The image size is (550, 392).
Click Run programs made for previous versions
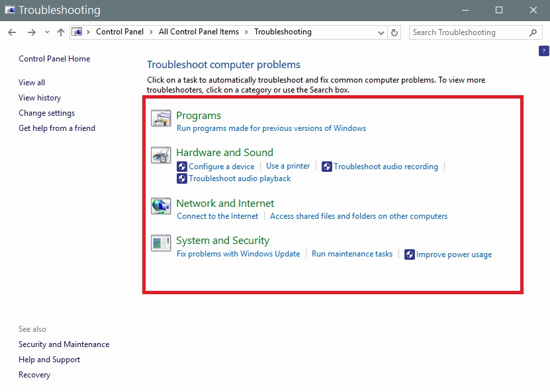pyautogui.click(x=271, y=128)
